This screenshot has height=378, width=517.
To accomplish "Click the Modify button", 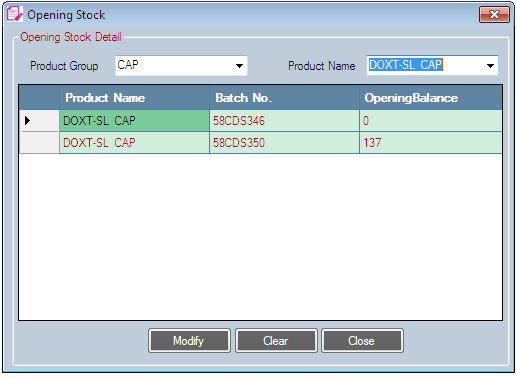I will [189, 341].
